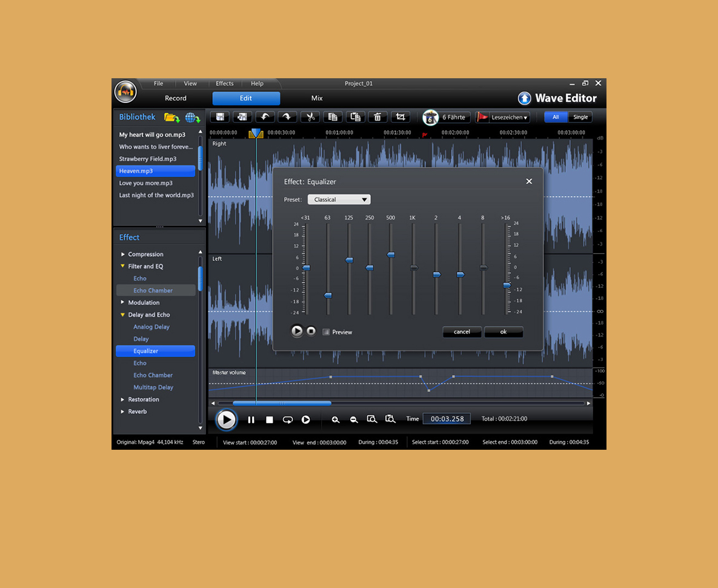Image resolution: width=718 pixels, height=588 pixels.
Task: Collapse the Delay and Echo group
Action: point(123,315)
